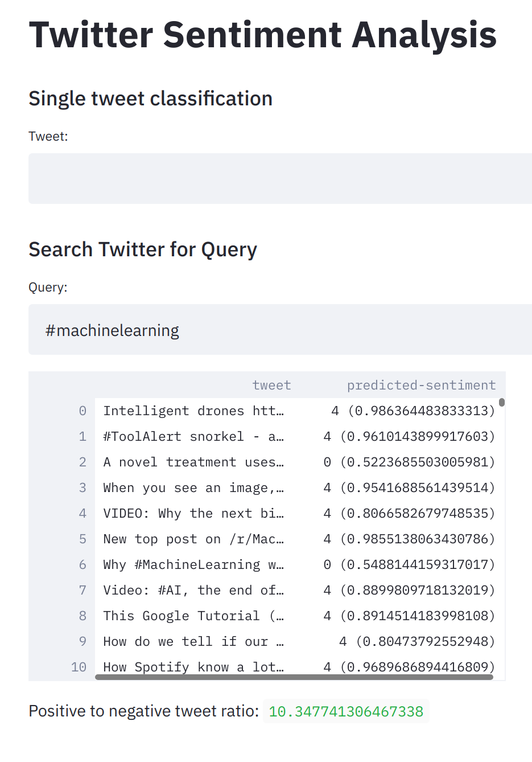This screenshot has width=532, height=762.
Task: Click the Single tweet classification heading
Action: point(150,98)
